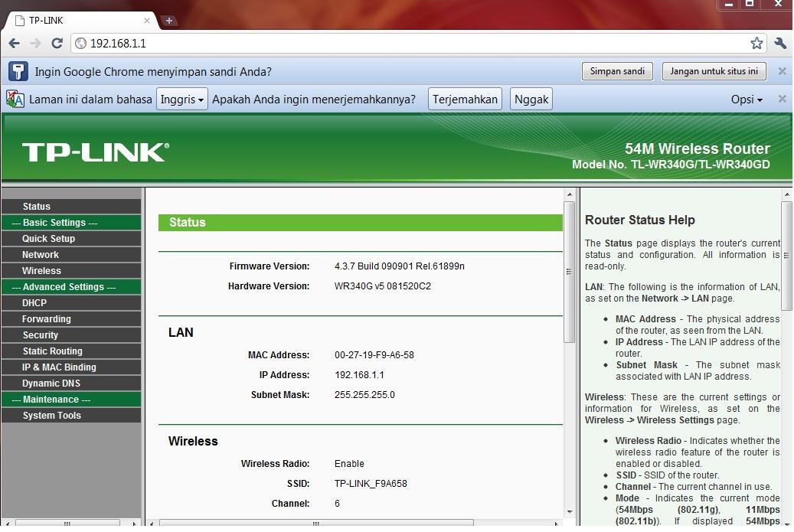
Task: Click the Basic Settings section header
Action: [x=71, y=223]
